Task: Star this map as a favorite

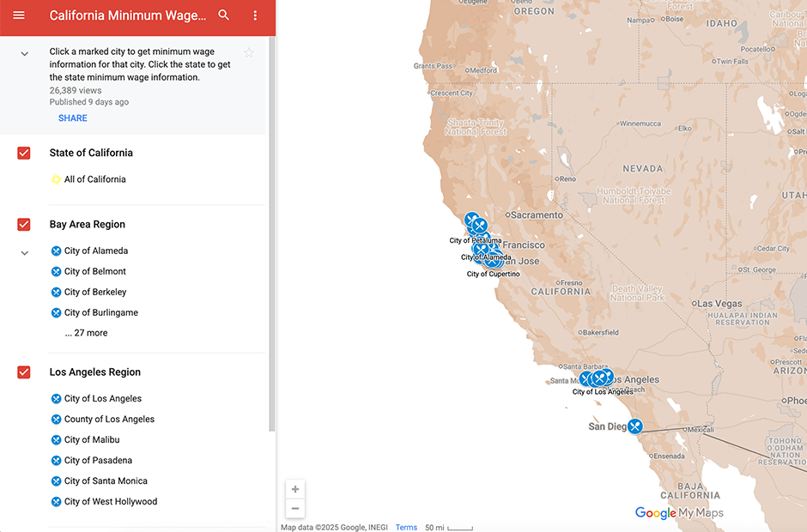Action: [249, 53]
